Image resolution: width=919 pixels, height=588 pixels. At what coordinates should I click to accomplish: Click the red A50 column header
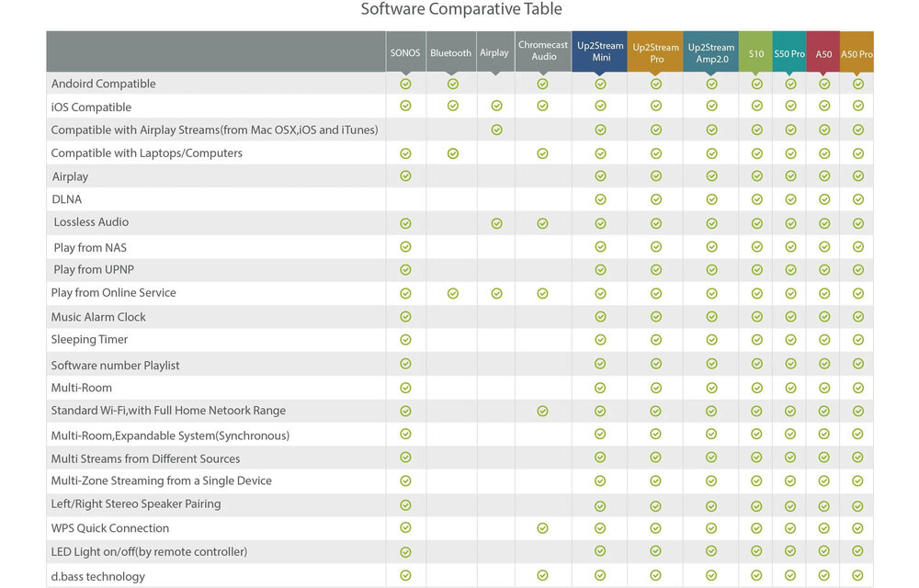point(823,52)
